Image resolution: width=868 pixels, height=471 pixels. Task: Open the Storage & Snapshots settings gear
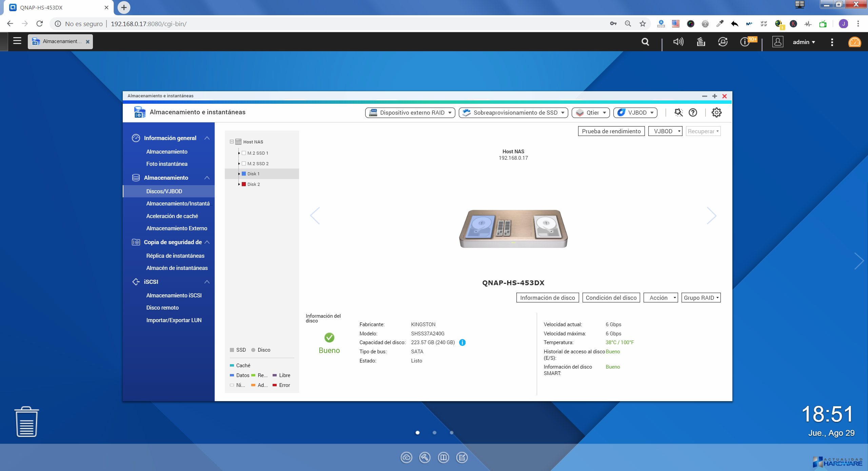pos(716,112)
